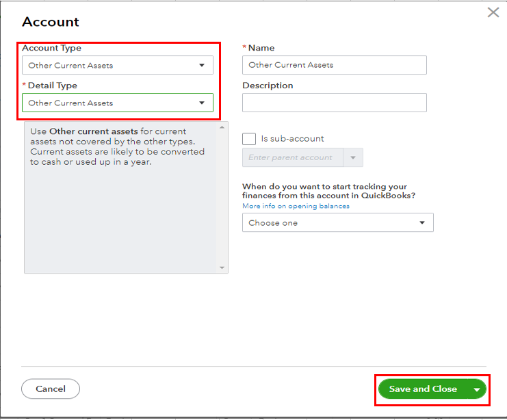
Task: Click into the Name text field
Action: point(334,65)
